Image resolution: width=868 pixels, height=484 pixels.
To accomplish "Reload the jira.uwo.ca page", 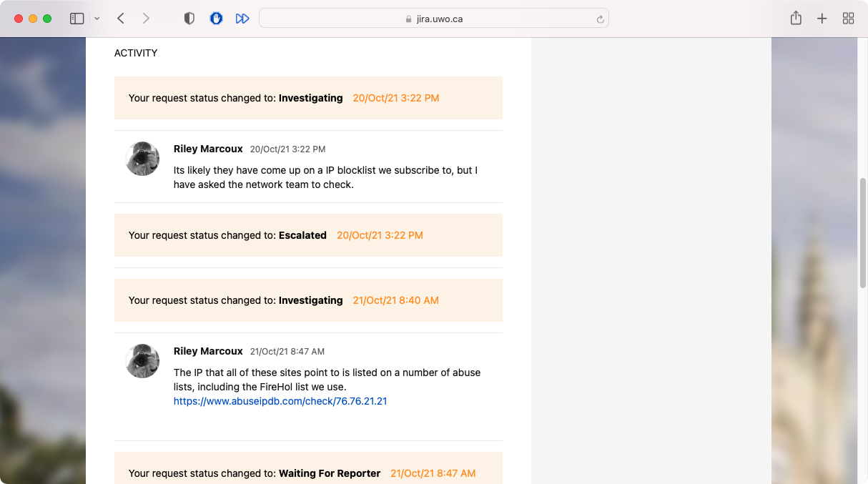I will [601, 19].
